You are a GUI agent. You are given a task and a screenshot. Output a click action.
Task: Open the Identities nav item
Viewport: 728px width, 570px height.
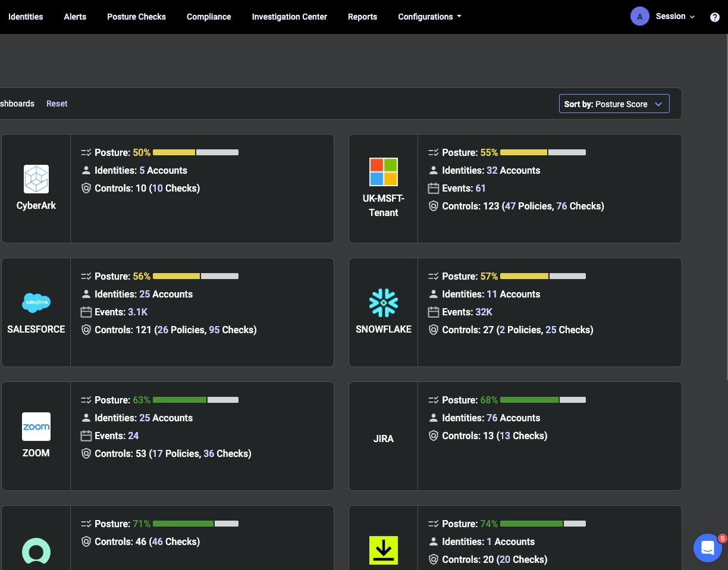26,17
